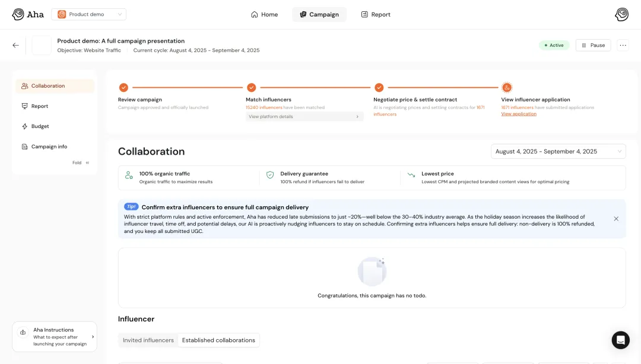
Task: Open the user profile avatar icon
Action: click(x=621, y=14)
